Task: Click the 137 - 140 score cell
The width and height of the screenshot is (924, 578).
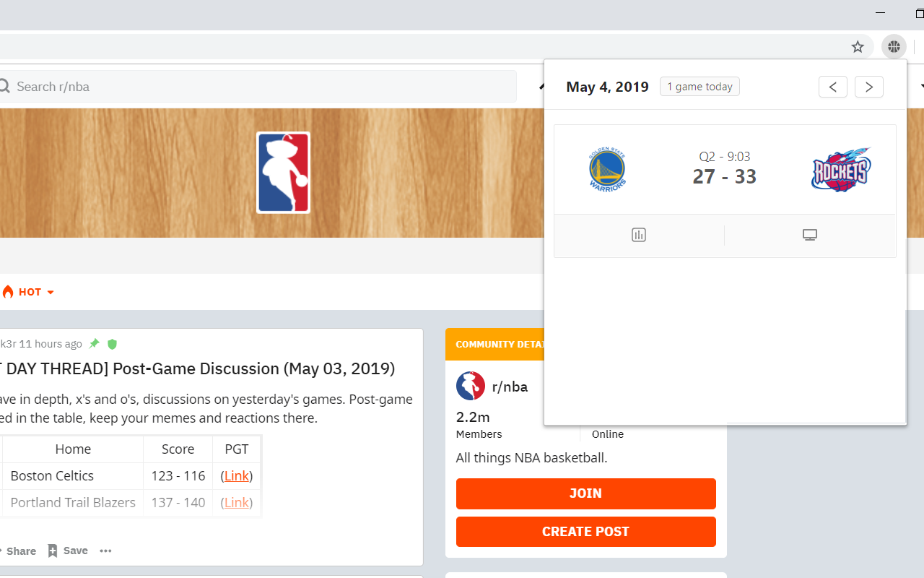Action: click(x=178, y=503)
